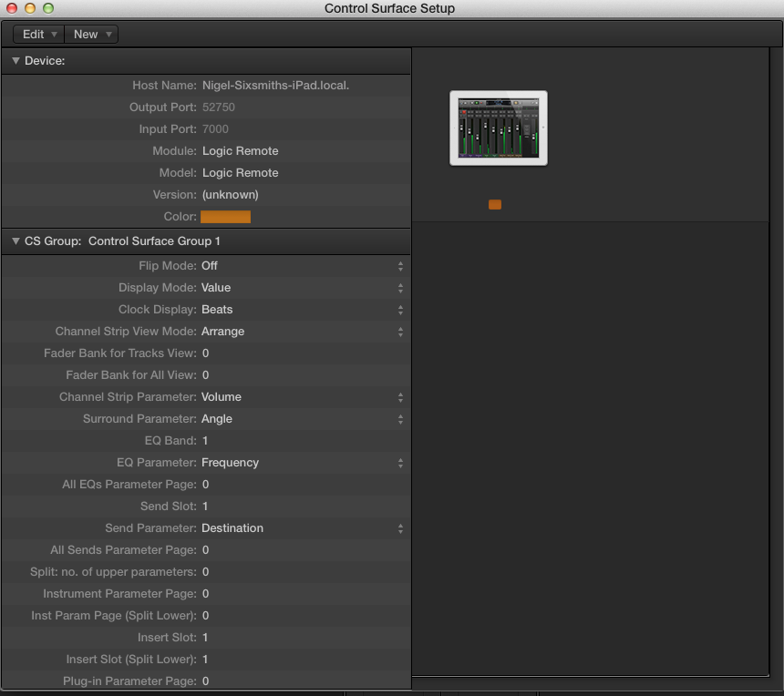Image resolution: width=784 pixels, height=696 pixels.
Task: Click the EQ Band value
Action: [205, 441]
